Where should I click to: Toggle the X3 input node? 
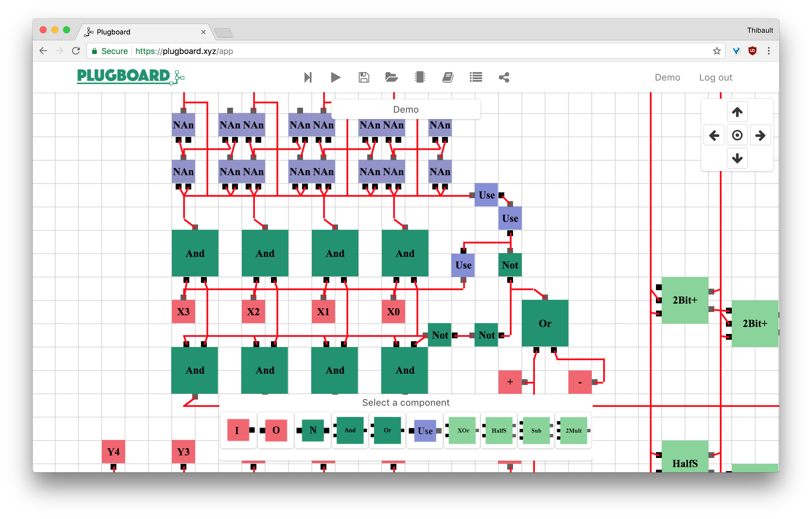click(x=183, y=311)
